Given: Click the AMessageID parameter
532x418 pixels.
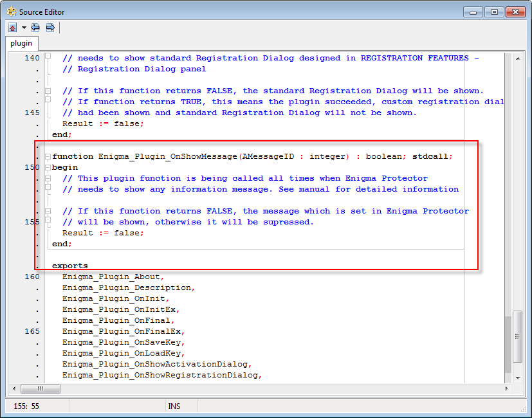Looking at the screenshot, I should pyautogui.click(x=268, y=156).
